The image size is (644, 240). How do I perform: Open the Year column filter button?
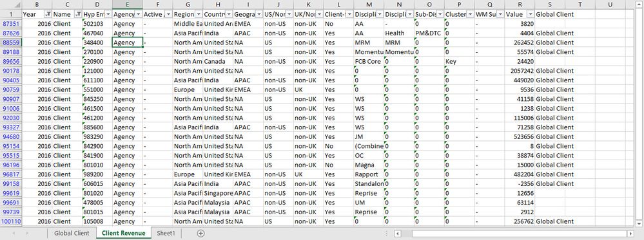pos(48,14)
